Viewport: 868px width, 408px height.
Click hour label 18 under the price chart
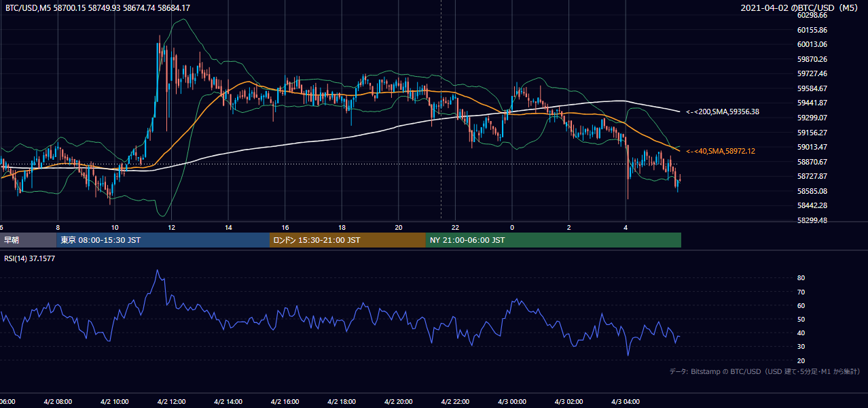[342, 227]
